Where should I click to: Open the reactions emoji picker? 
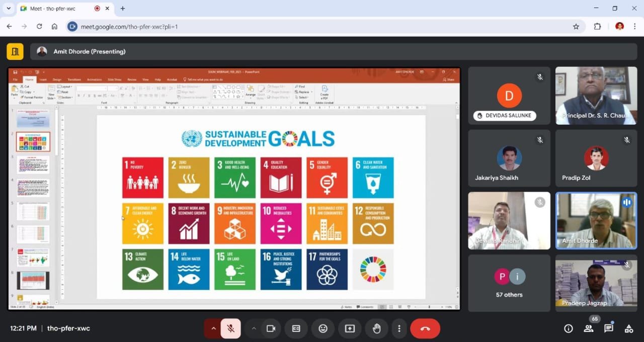tap(323, 328)
